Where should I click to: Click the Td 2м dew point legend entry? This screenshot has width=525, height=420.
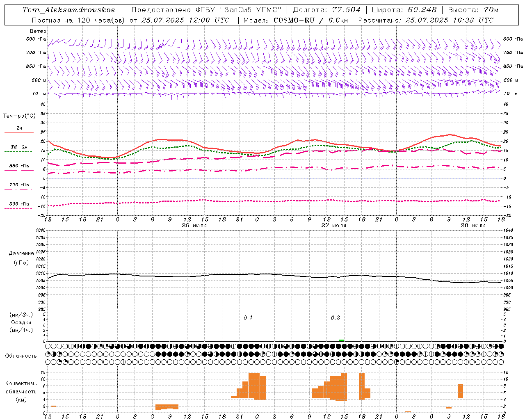point(19,147)
